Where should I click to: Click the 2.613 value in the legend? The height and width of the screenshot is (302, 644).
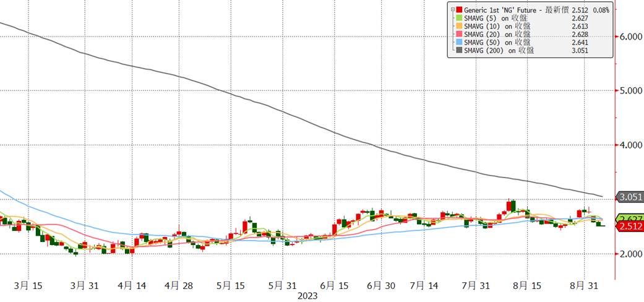click(x=580, y=26)
